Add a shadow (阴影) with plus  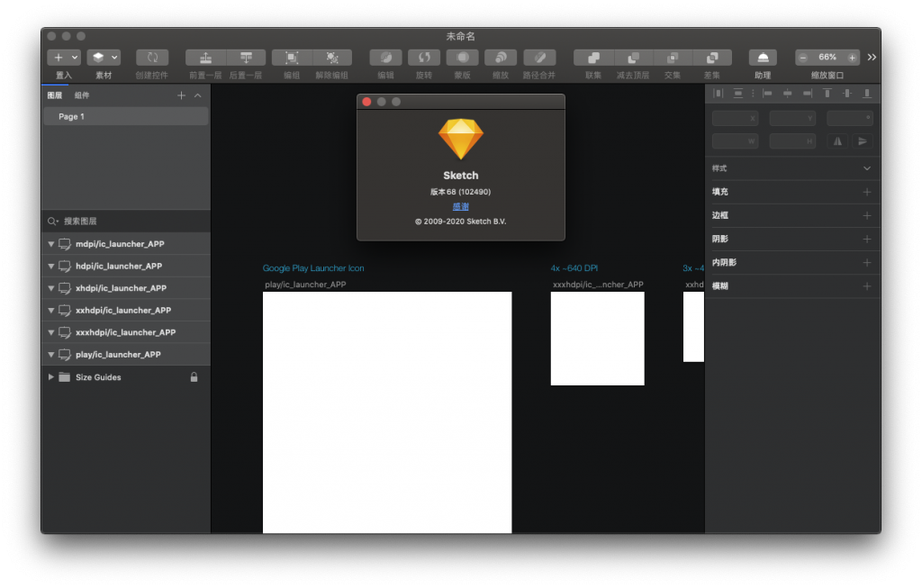(867, 240)
